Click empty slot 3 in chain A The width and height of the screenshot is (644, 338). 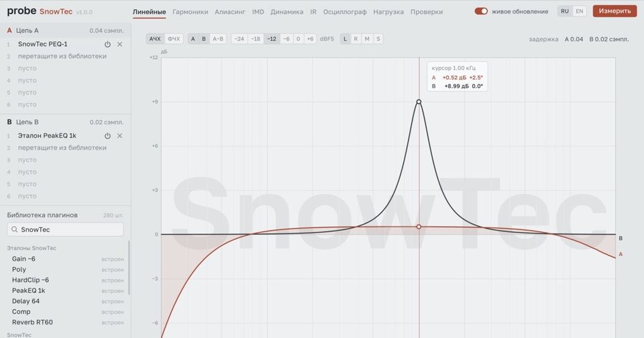coord(27,68)
